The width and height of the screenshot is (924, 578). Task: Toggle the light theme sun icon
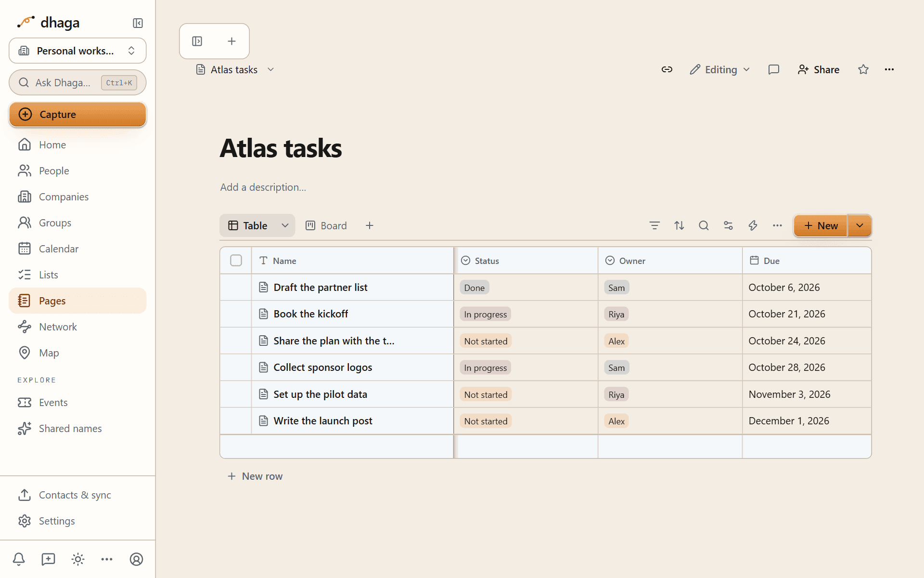coord(78,559)
